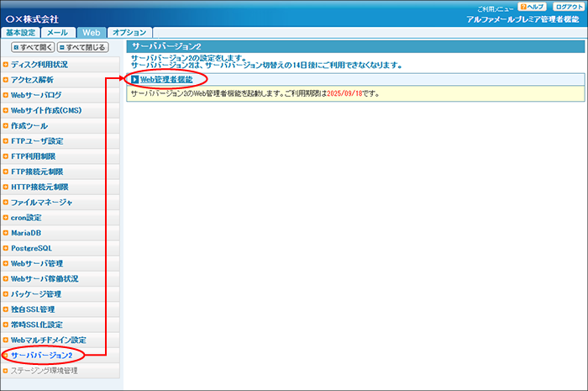Select ファイルマネージャ in the sidebar
The width and height of the screenshot is (588, 391).
(x=41, y=203)
